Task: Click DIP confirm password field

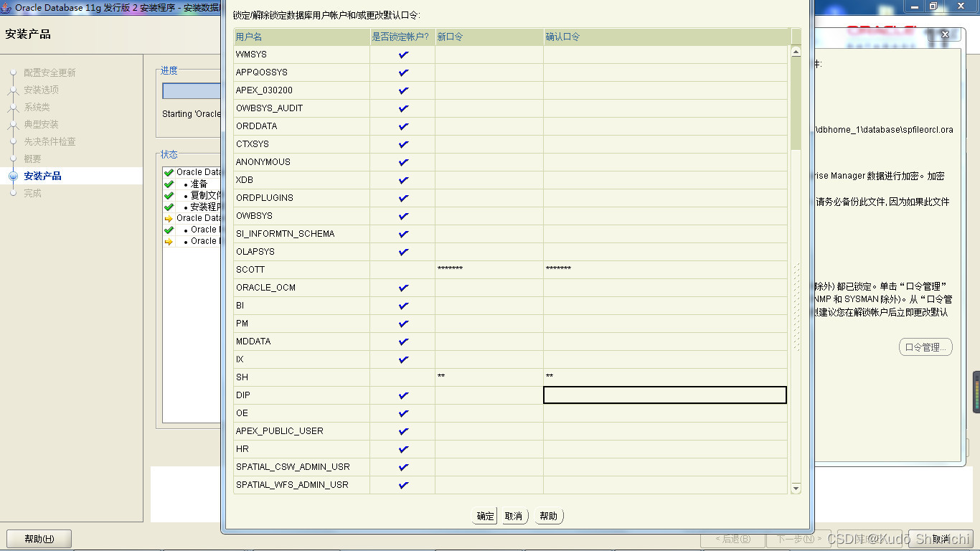Action: 665,395
